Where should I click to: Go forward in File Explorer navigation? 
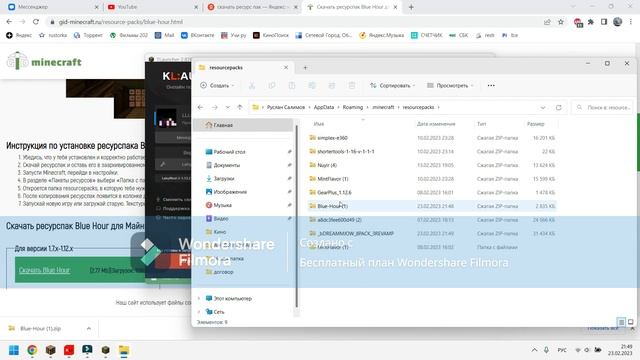(x=215, y=107)
